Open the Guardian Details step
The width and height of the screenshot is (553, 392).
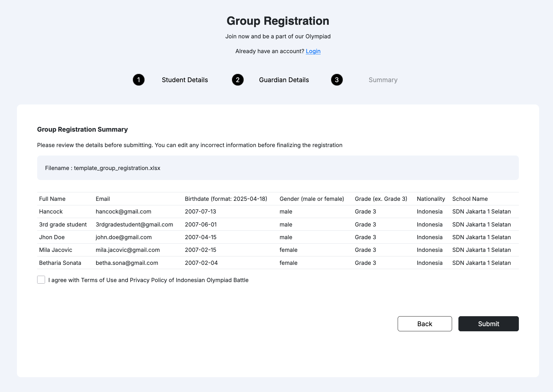pyautogui.click(x=284, y=80)
